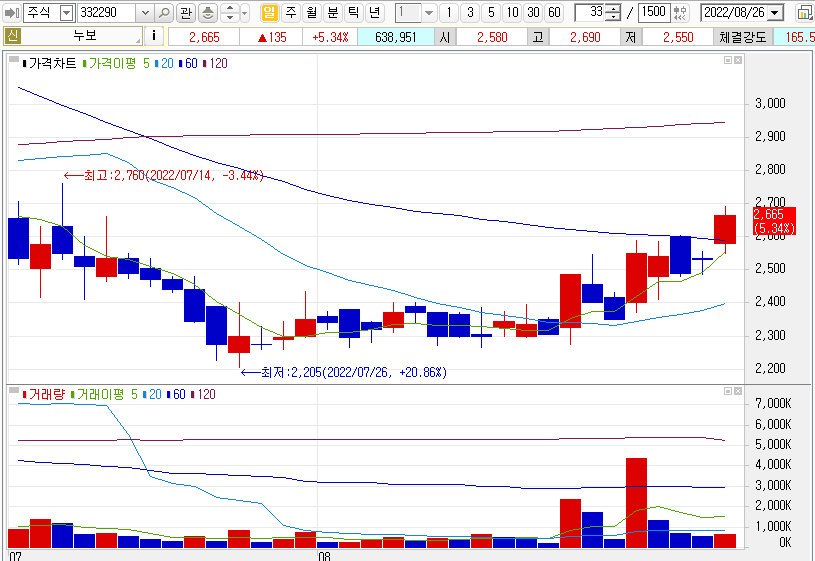Click the alarm bell icon in toolbar
Screen dimensions: 815x561
208,12
